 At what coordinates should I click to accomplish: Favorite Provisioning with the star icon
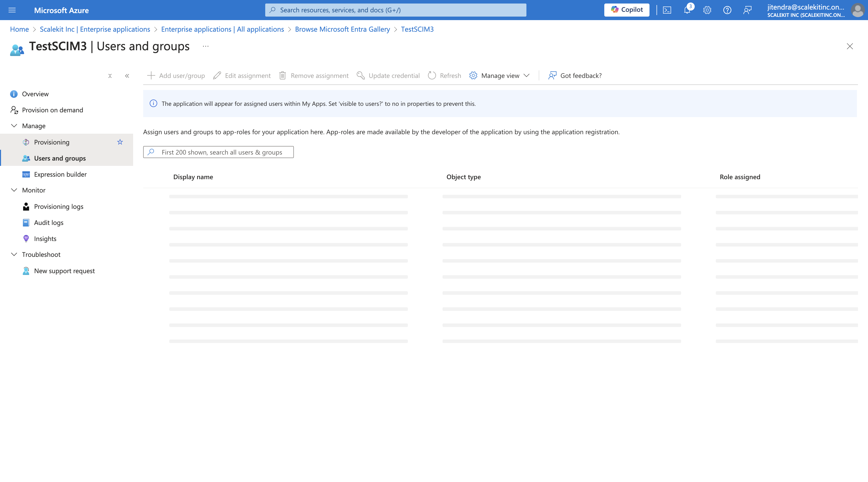[x=120, y=142]
